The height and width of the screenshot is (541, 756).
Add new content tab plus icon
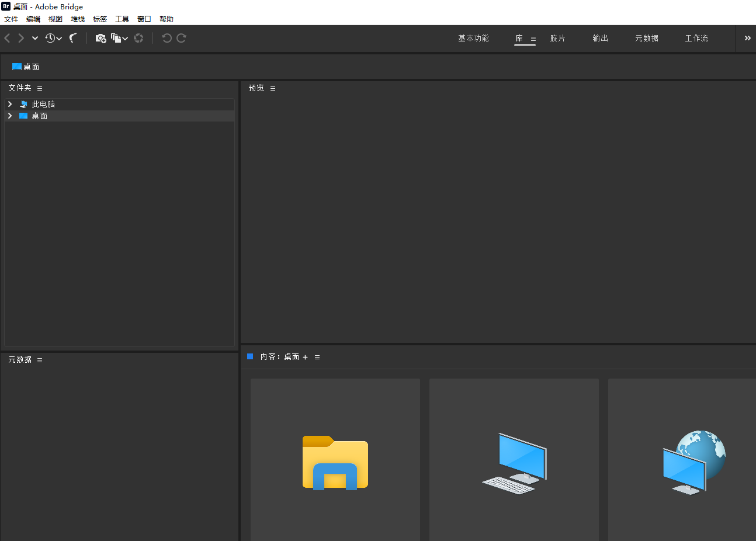[305, 357]
